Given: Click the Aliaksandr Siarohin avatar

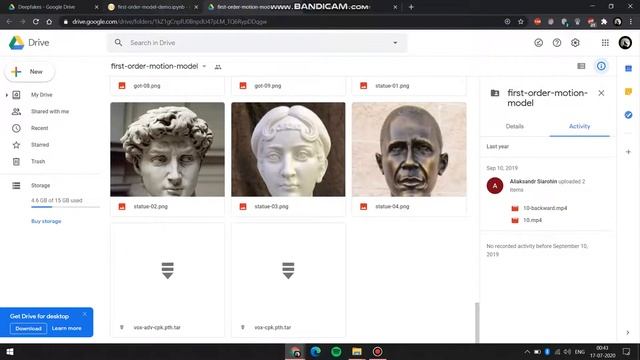Looking at the screenshot, I should click(x=495, y=186).
